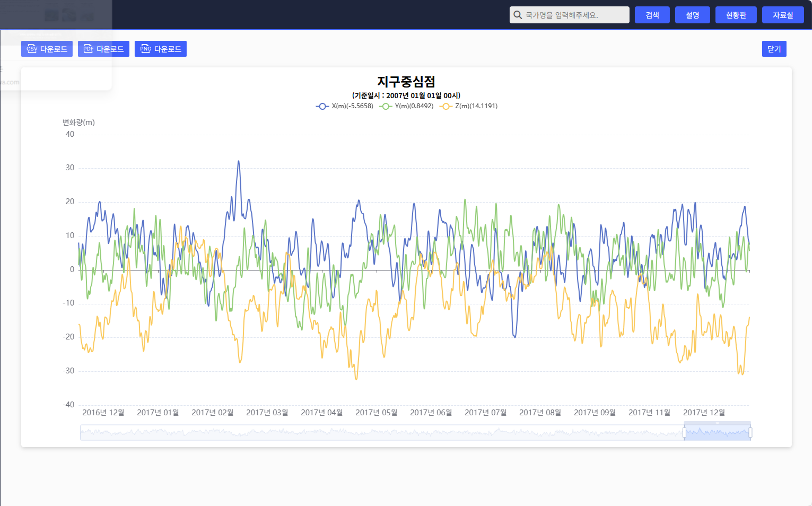Viewport: 812px width, 506px height.
Task: Click the magnifying glass icon in the search bar
Action: 518,14
